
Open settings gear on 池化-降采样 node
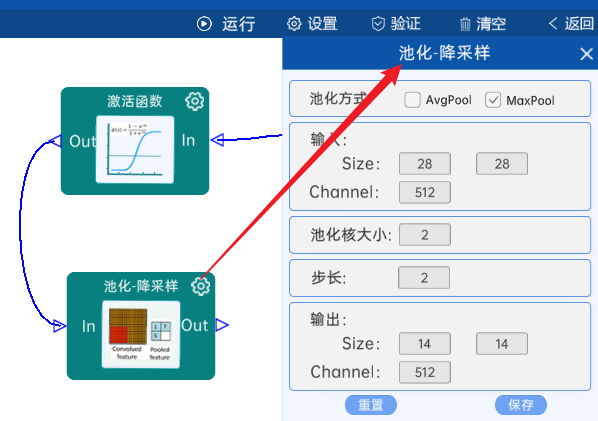pyautogui.click(x=201, y=286)
